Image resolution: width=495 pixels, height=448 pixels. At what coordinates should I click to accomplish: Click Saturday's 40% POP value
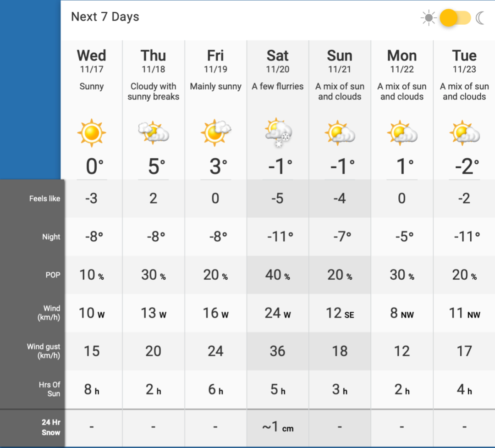pyautogui.click(x=277, y=275)
